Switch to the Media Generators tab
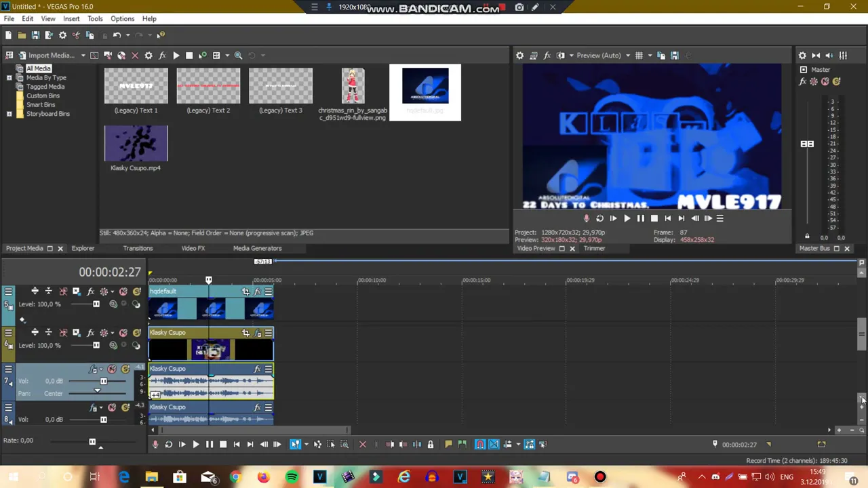Viewport: 868px width, 488px height. (x=257, y=248)
